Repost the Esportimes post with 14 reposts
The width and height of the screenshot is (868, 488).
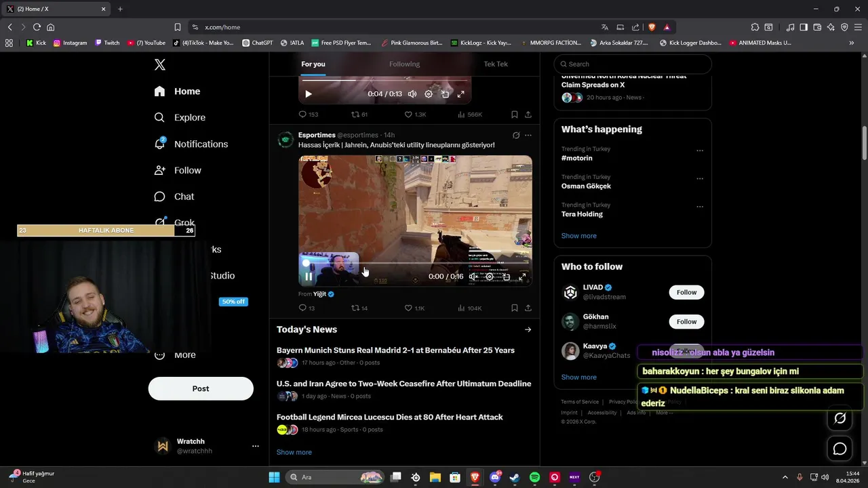359,308
